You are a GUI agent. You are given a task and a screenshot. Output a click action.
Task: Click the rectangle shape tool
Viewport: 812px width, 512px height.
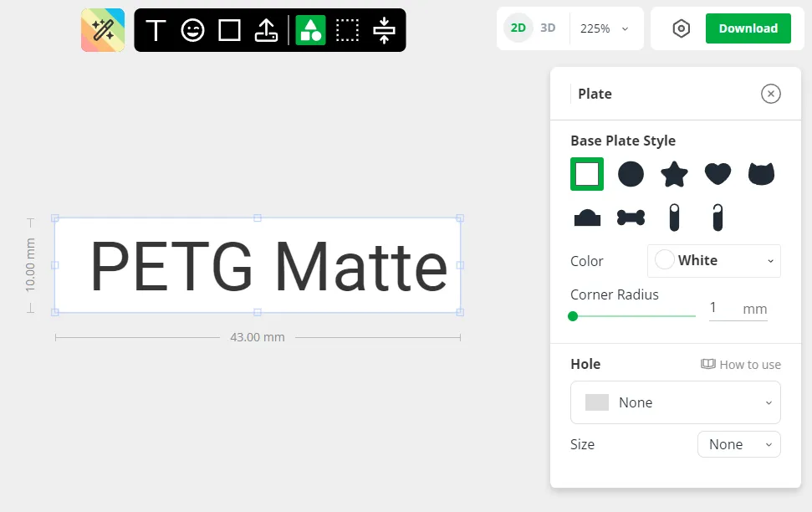tap(229, 31)
